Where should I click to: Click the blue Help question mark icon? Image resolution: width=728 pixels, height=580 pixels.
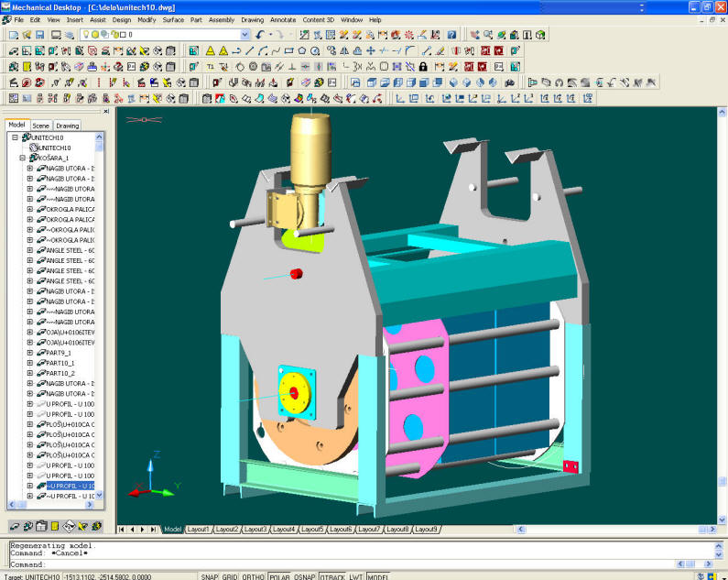coord(451,35)
